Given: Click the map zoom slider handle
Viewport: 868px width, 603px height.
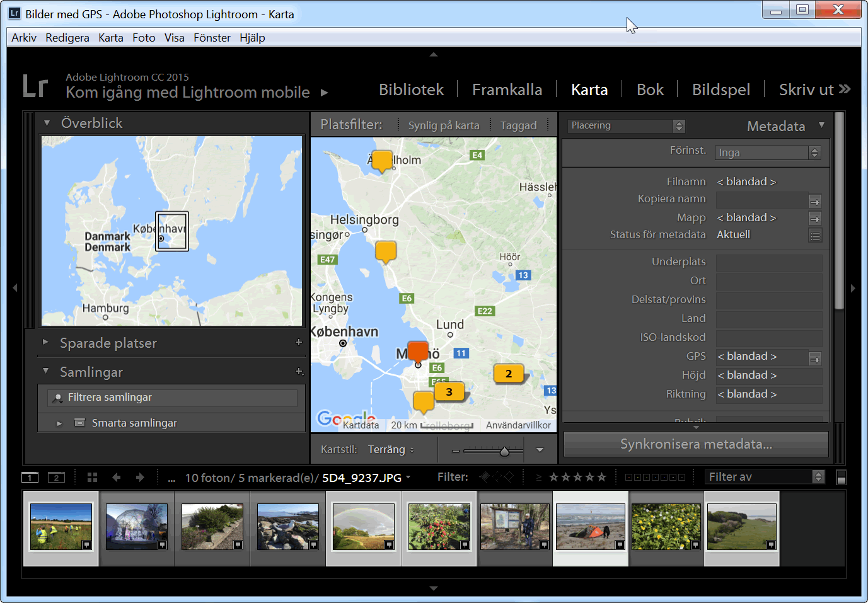Looking at the screenshot, I should point(504,451).
